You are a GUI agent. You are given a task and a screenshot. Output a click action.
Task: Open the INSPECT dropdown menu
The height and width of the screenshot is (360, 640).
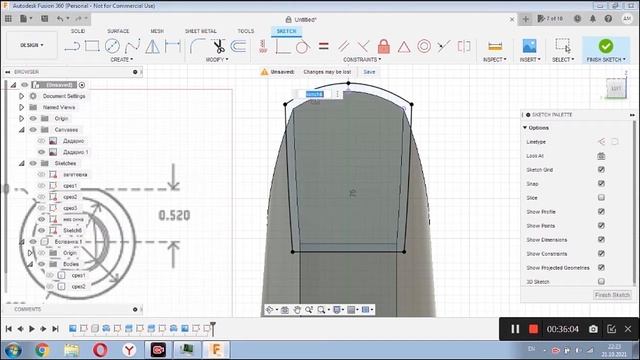495,60
